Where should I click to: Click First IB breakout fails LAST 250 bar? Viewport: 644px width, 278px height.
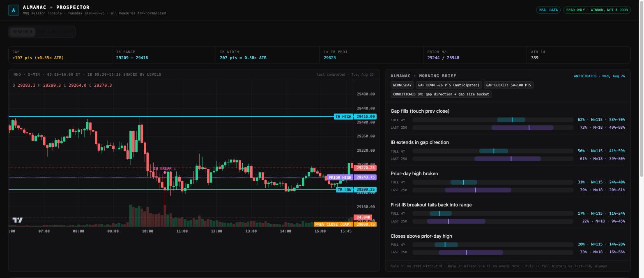point(493,221)
